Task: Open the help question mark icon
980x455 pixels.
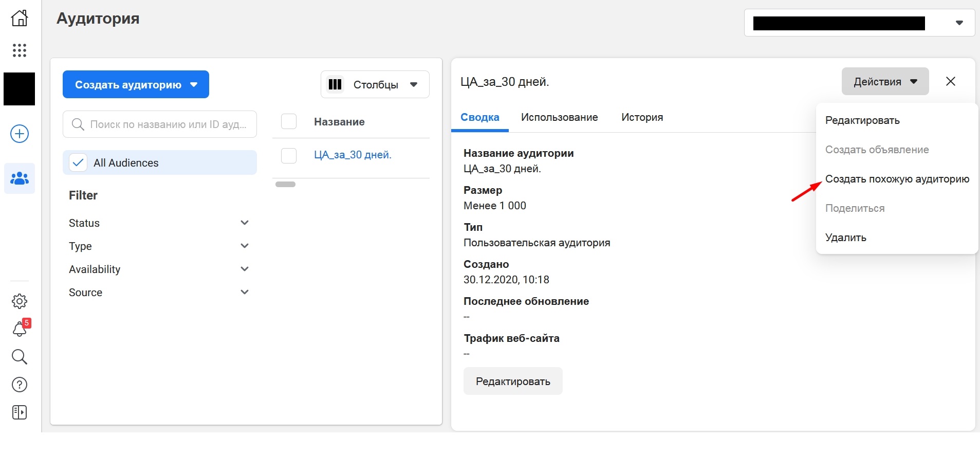Action: [x=20, y=385]
